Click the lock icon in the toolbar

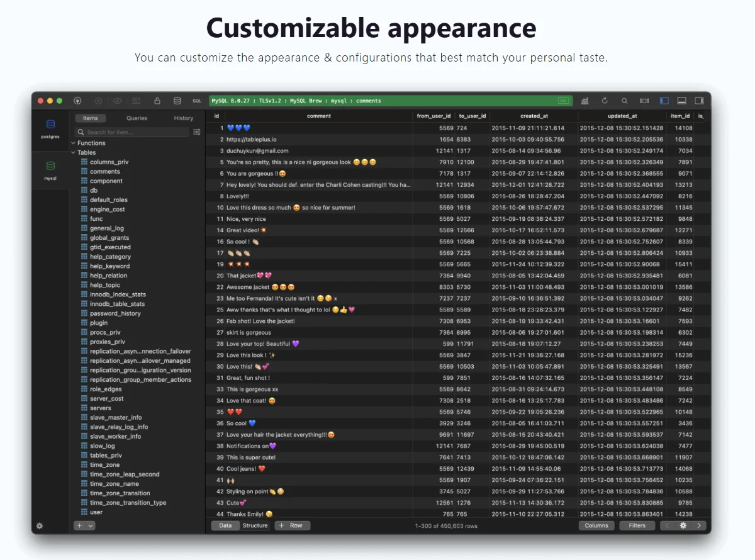click(157, 100)
